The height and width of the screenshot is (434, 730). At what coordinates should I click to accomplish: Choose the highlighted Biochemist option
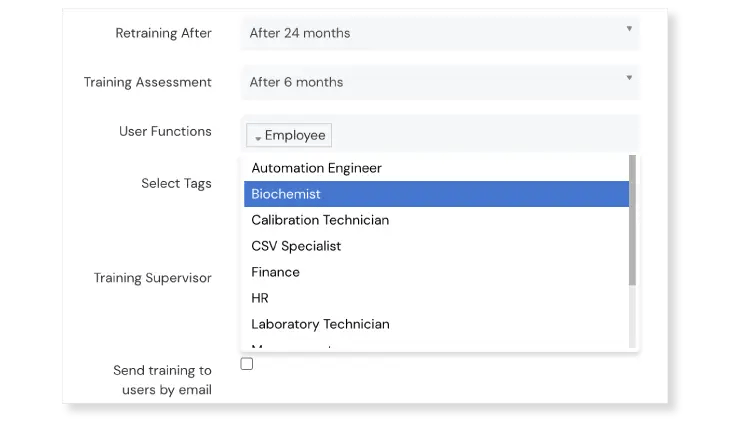coord(286,194)
